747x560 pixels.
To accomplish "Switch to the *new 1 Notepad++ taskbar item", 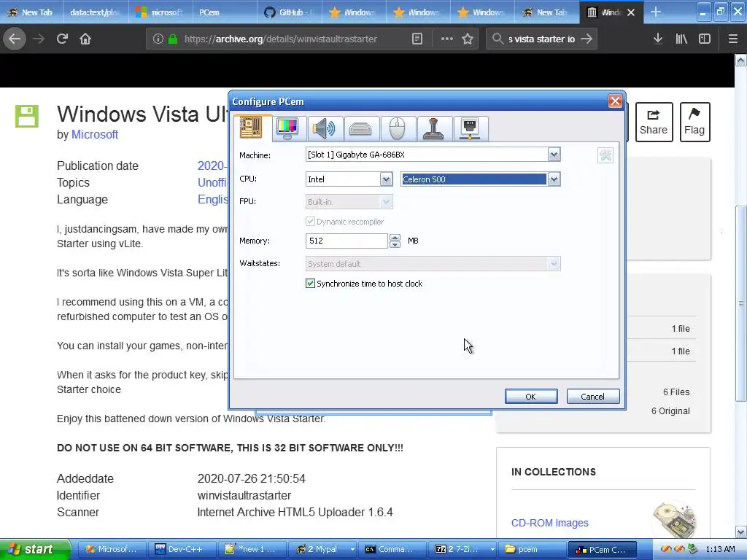I will pos(253,549).
